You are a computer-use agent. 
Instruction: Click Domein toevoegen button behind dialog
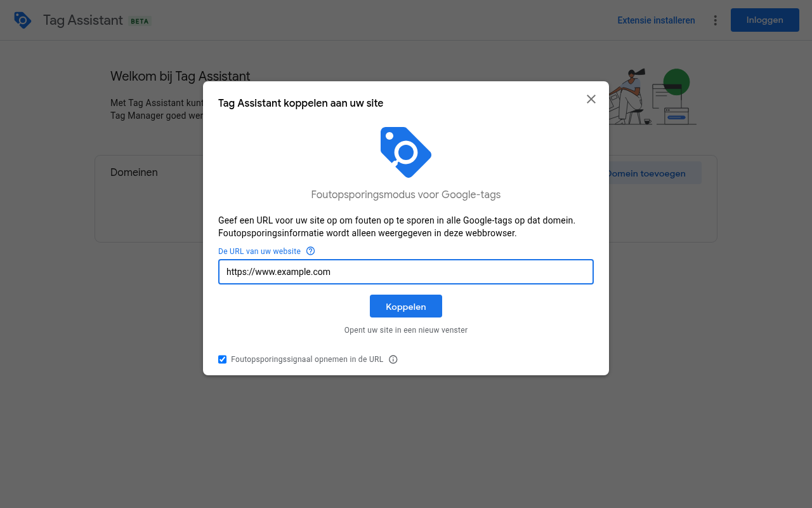[655, 173]
